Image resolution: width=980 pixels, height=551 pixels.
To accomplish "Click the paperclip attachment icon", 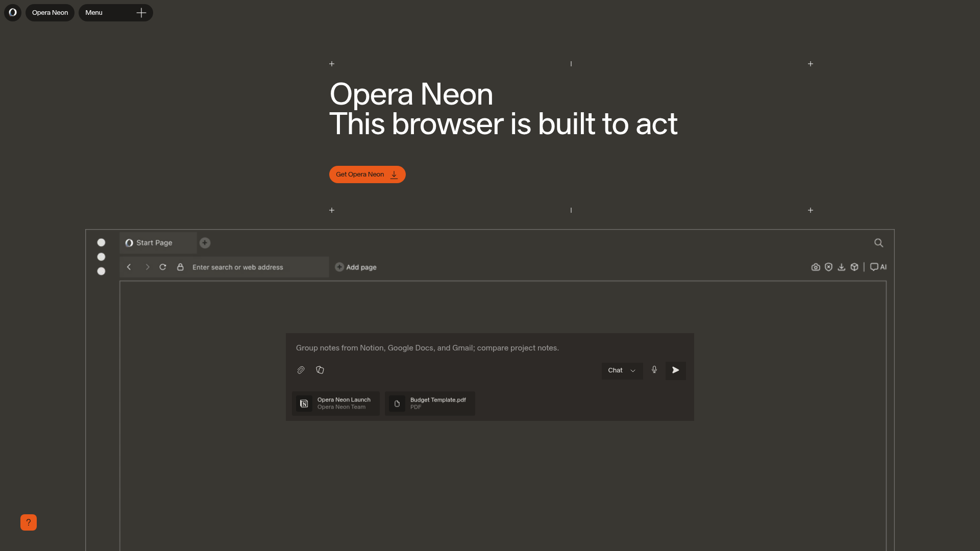I will pyautogui.click(x=301, y=370).
